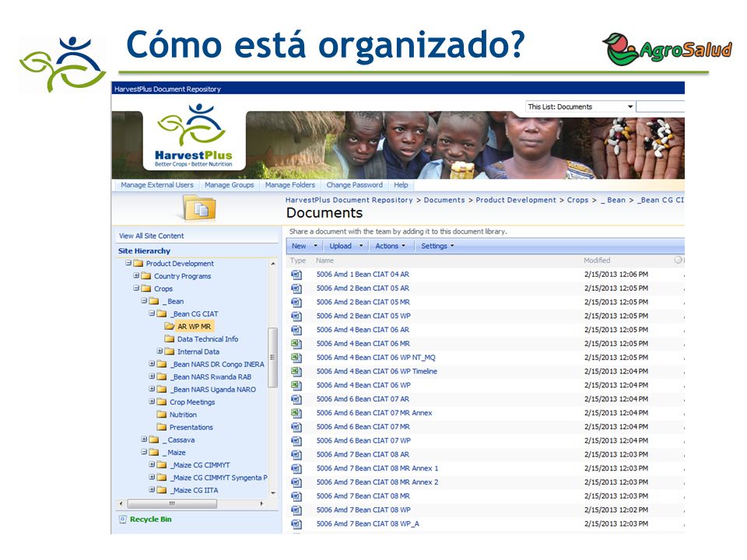Click Excel icon for 5006 Amd 4 Bean CIAT 06 MR
The height and width of the screenshot is (560, 747).
point(296,344)
